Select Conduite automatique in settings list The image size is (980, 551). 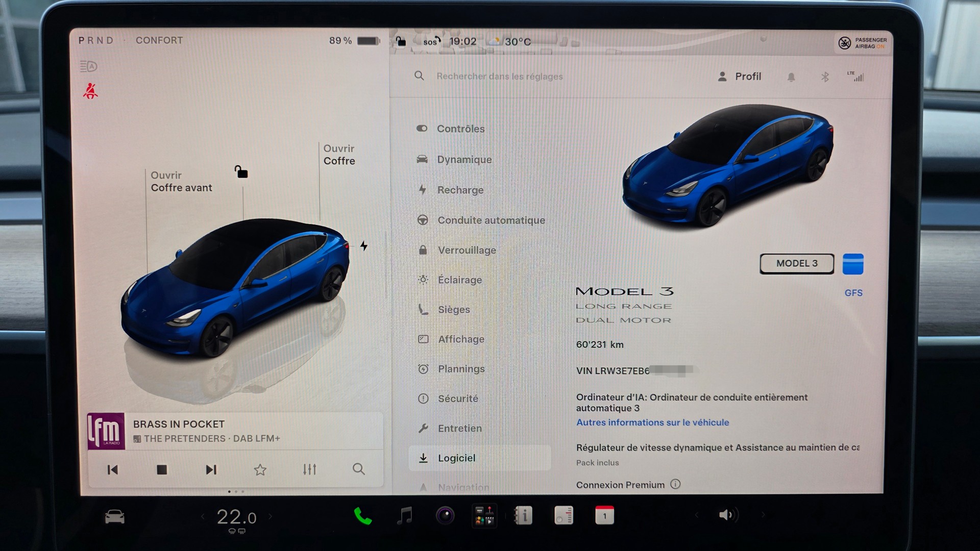click(481, 220)
